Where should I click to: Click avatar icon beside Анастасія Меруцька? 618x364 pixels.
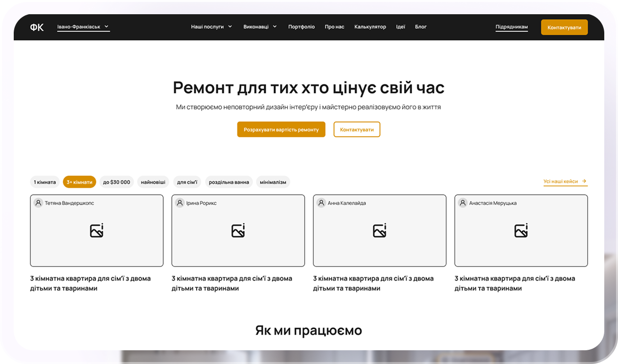(463, 203)
